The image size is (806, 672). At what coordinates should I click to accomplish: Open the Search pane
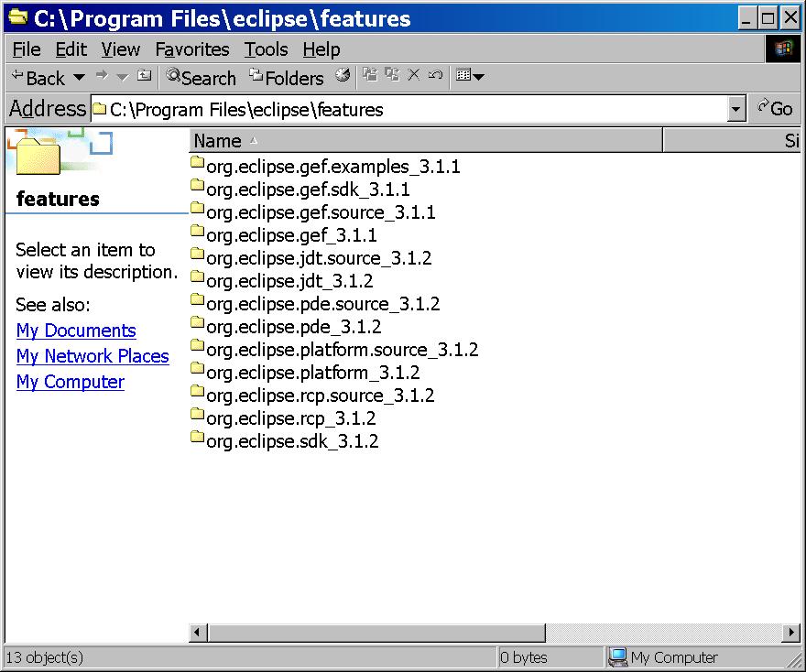(x=201, y=78)
